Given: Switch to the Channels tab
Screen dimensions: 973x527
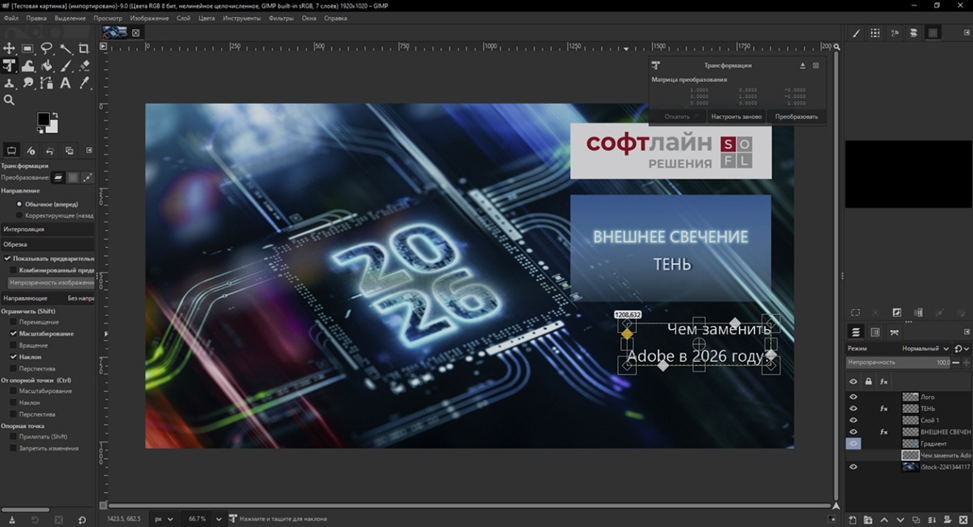Looking at the screenshot, I should pyautogui.click(x=875, y=332).
